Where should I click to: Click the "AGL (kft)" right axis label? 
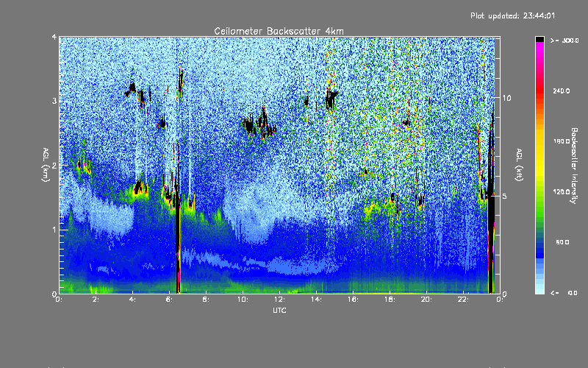(x=519, y=165)
